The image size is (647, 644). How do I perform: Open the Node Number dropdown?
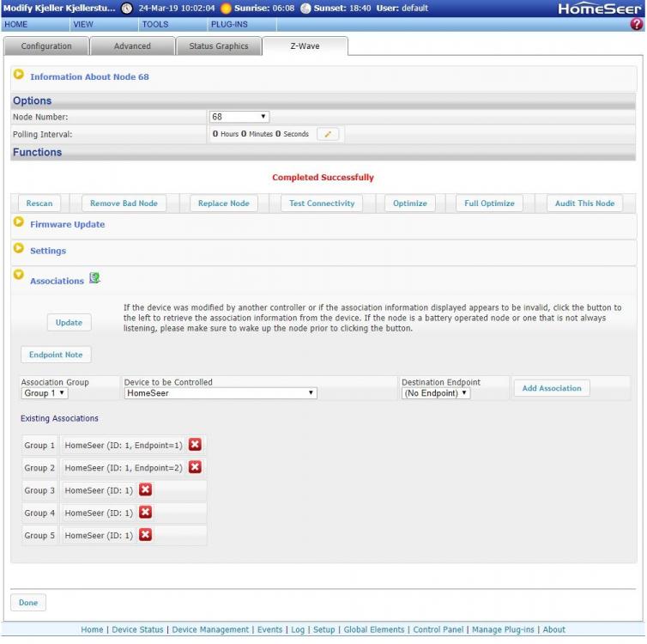239,117
